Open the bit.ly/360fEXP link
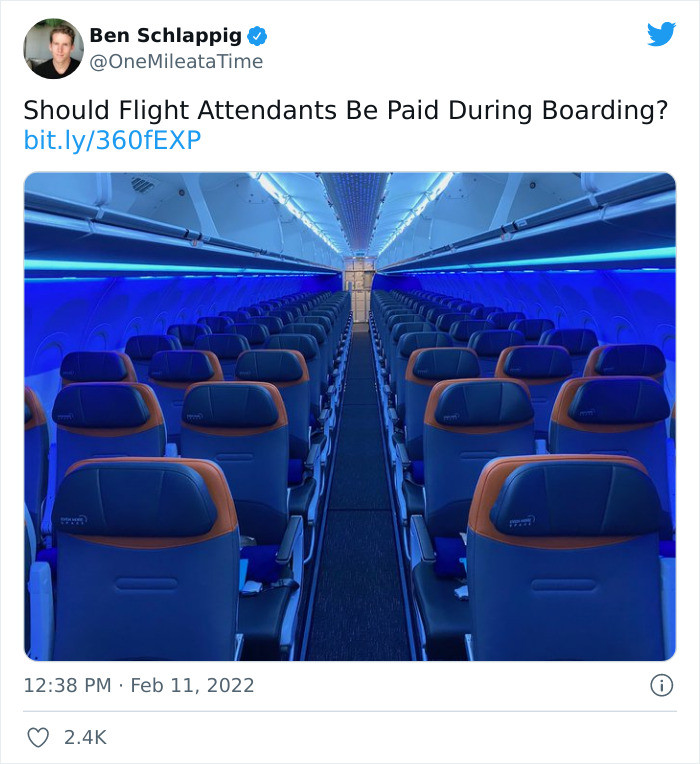The width and height of the screenshot is (700, 764). tap(112, 141)
